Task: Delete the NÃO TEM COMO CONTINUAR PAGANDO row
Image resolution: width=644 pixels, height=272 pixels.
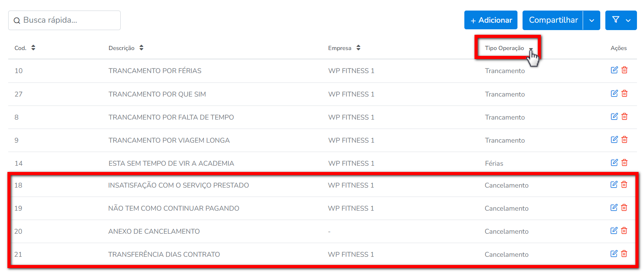Action: [624, 208]
